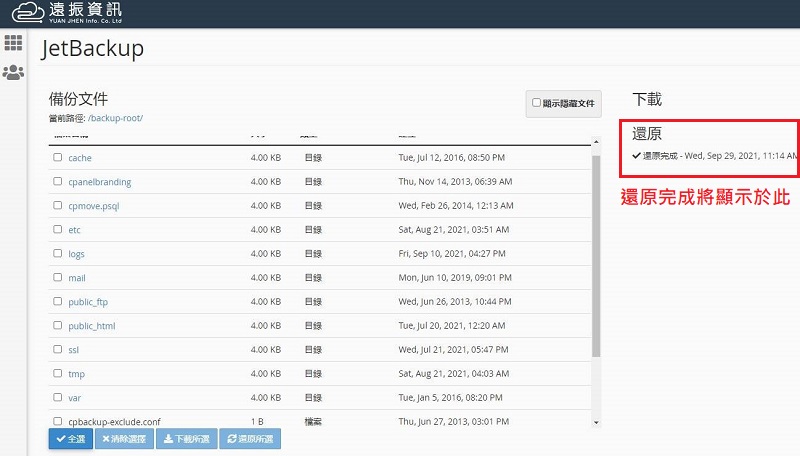Select checkbox for cpbackup-exclude.conf
This screenshot has height=456, width=800.
pos(58,421)
